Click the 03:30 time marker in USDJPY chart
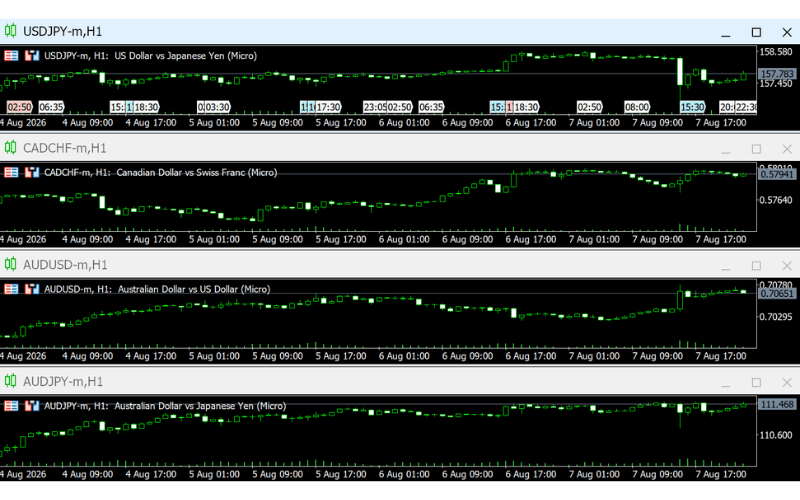The width and height of the screenshot is (800, 500). [x=217, y=107]
